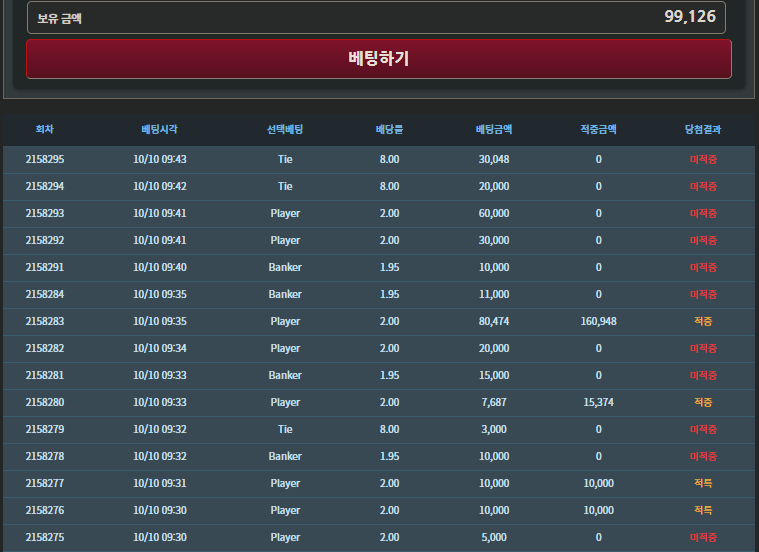This screenshot has width=759, height=552.
Task: Click the balance value 99,126
Action: [690, 16]
